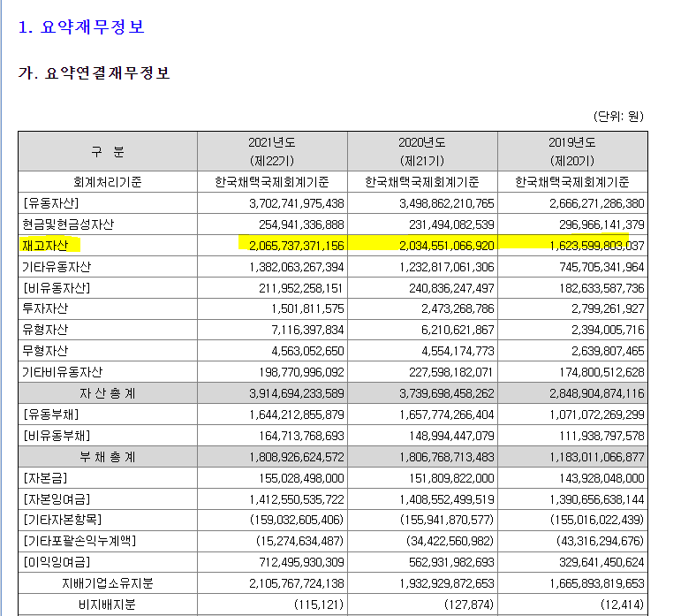Click the '[이익잉여금]' row label
The width and height of the screenshot is (696, 616).
[x=57, y=562]
